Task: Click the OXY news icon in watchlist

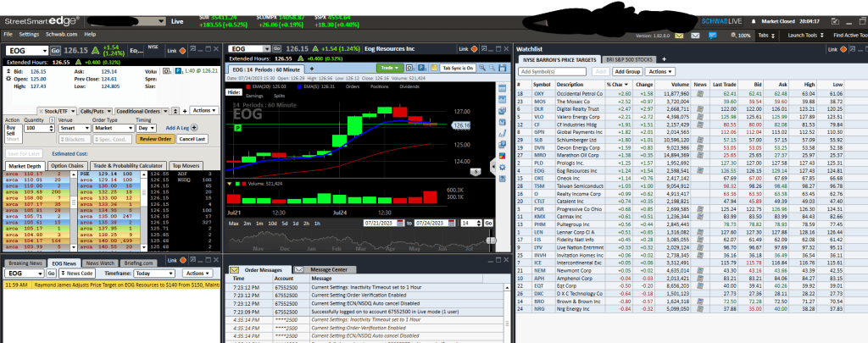Action: (x=699, y=93)
